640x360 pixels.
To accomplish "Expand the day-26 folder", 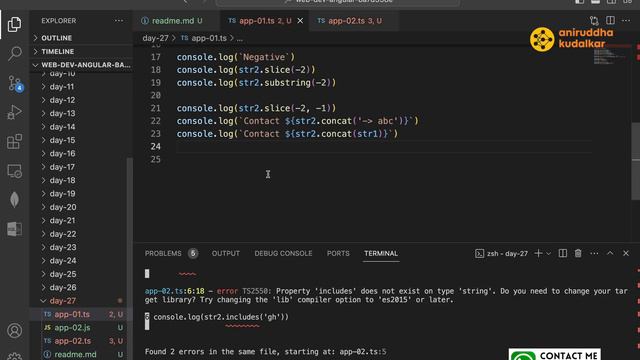I will pyautogui.click(x=81, y=287).
